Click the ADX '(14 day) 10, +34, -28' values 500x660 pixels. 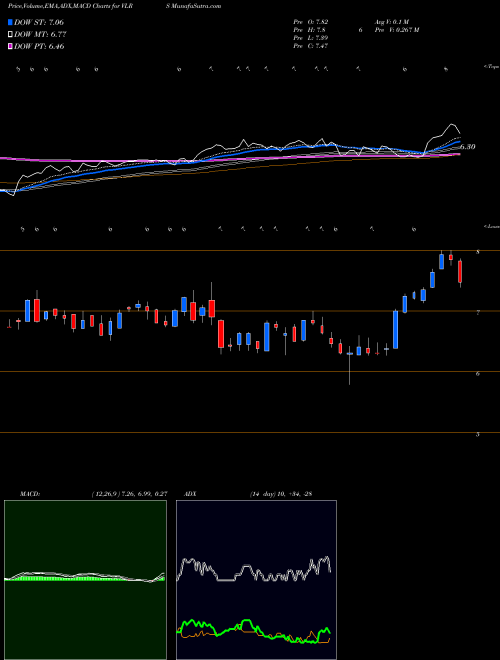280,494
